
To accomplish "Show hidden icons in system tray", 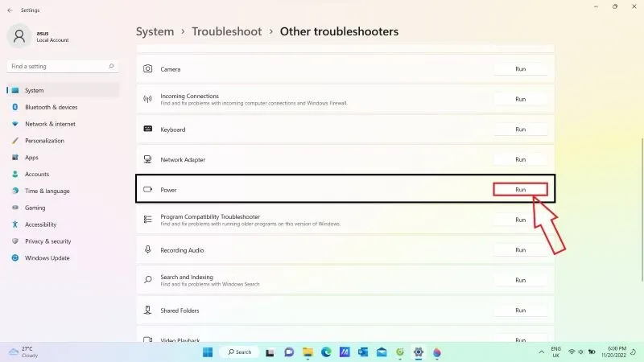I will (x=537, y=352).
